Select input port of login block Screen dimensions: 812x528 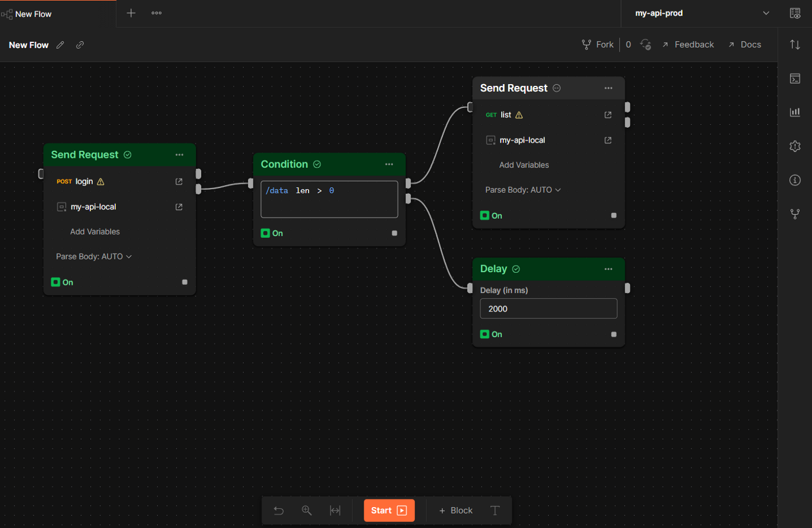pyautogui.click(x=41, y=173)
